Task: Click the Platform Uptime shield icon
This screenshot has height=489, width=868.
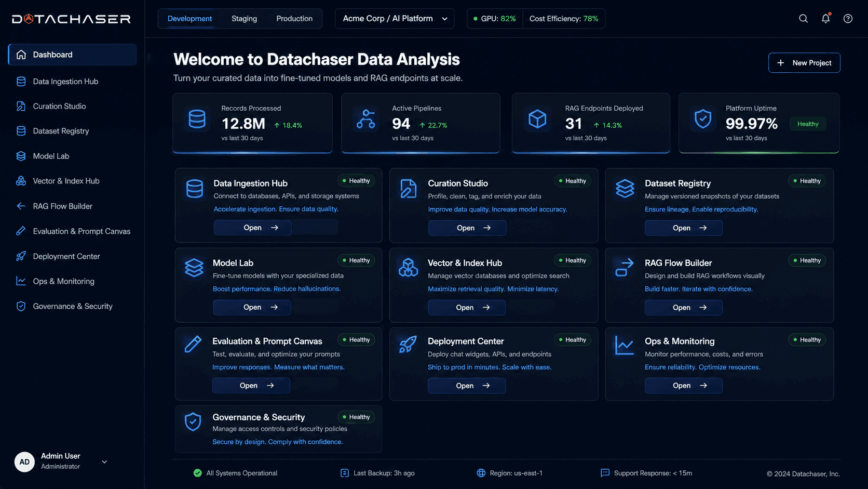Action: point(703,119)
